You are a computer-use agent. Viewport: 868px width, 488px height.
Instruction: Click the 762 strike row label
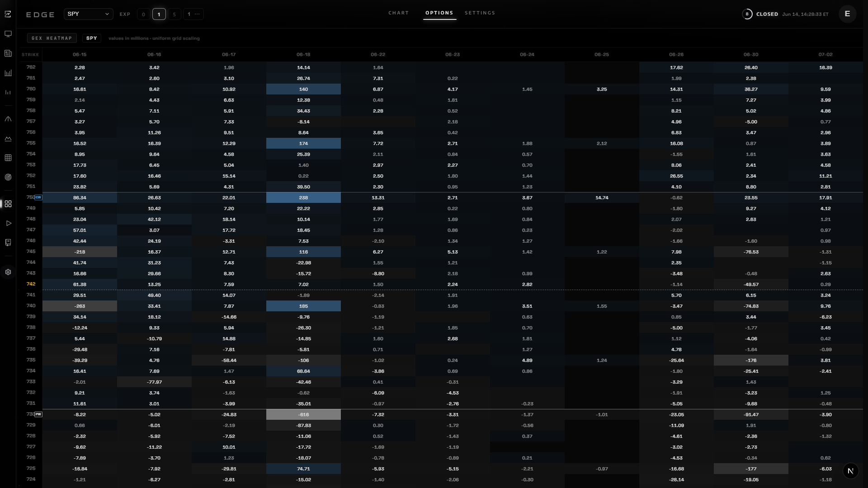tap(31, 67)
